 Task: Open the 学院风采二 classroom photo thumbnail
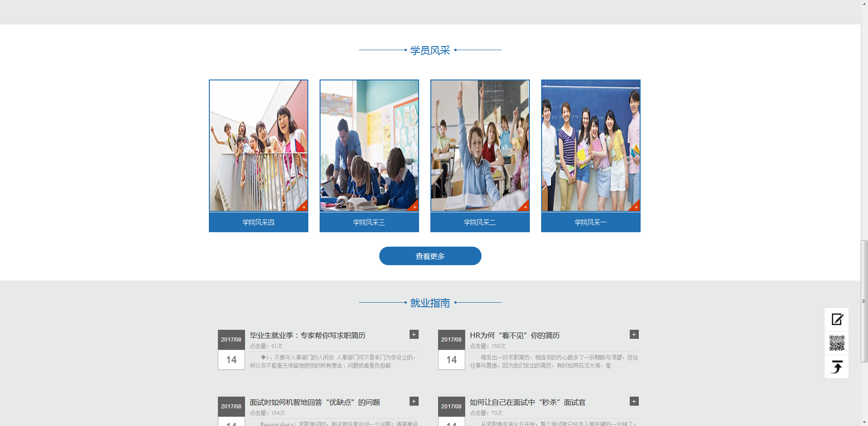480,145
